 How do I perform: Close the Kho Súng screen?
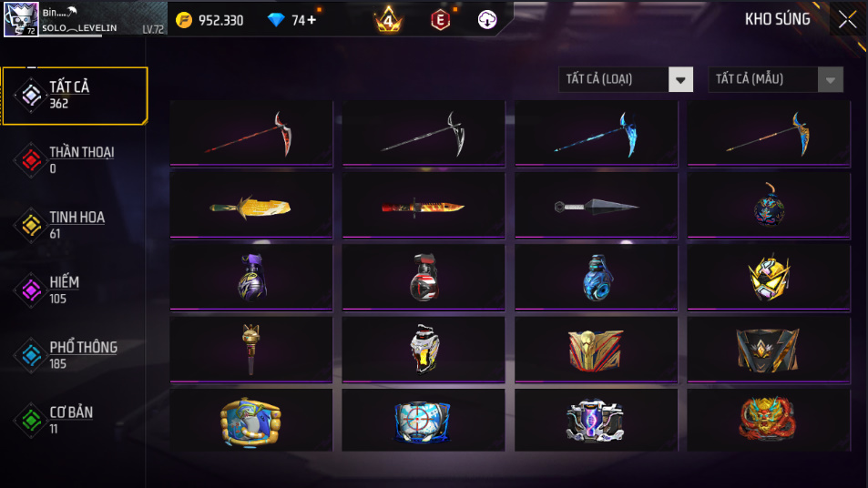(x=848, y=20)
